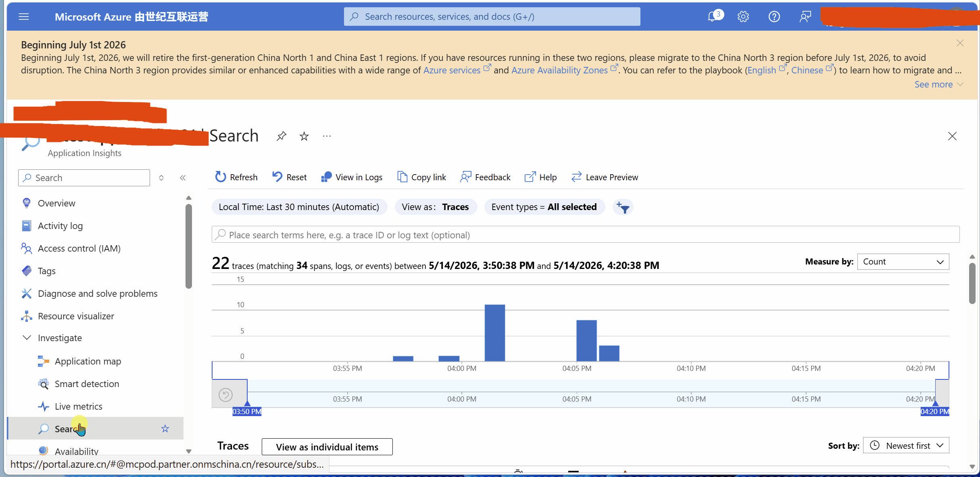The height and width of the screenshot is (477, 980).
Task: Collapse the left navigation pane
Action: [x=183, y=178]
